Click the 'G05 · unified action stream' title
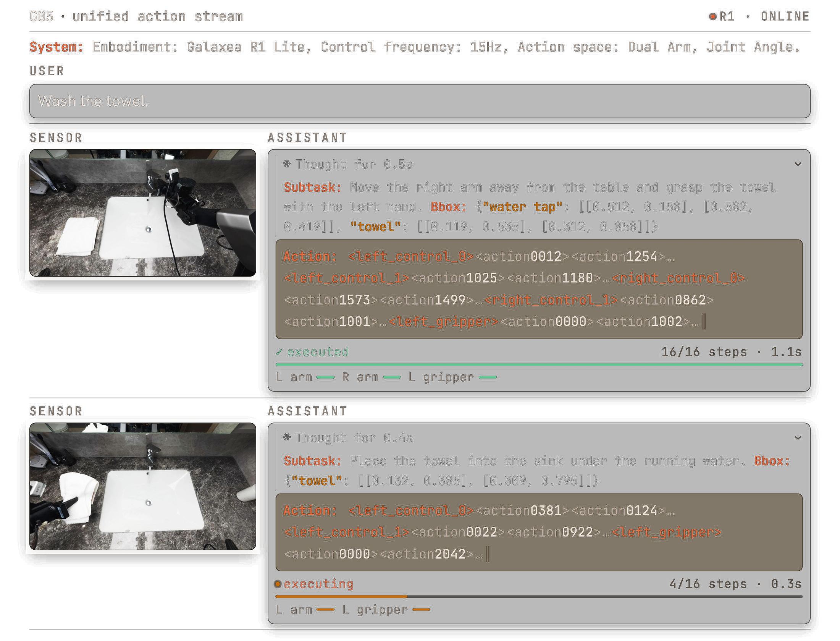The height and width of the screenshot is (641, 840). pos(136,16)
